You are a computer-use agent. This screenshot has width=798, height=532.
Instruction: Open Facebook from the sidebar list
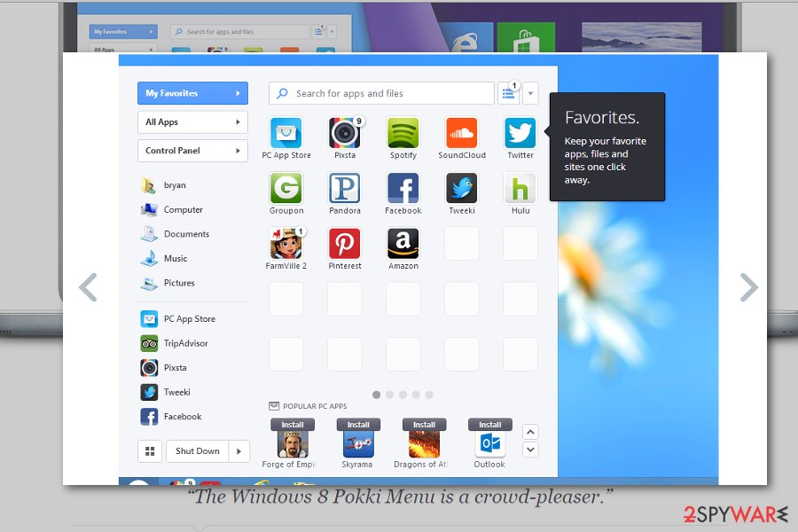[171, 417]
